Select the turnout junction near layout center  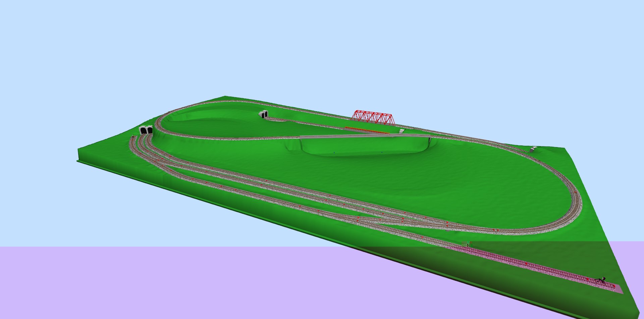[386, 216]
